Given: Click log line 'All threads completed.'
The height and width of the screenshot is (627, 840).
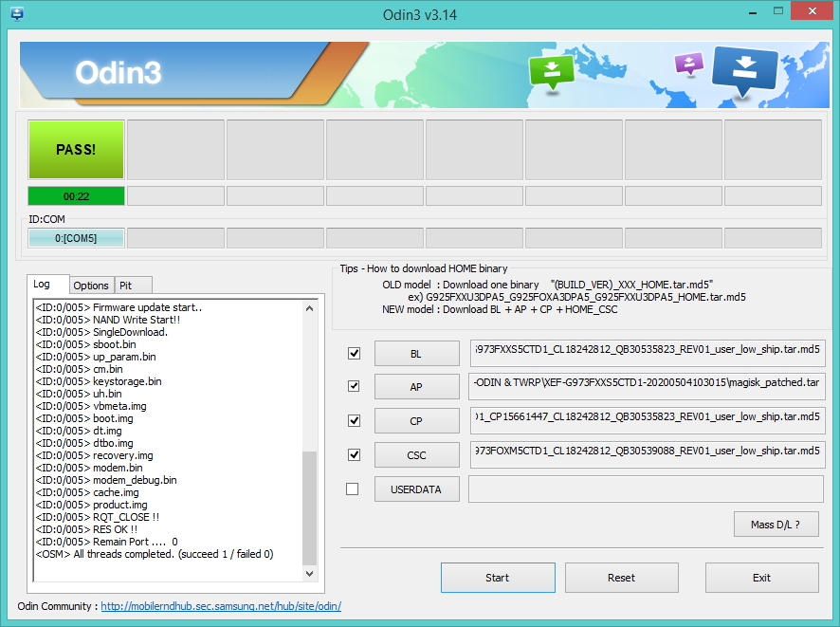Looking at the screenshot, I should pyautogui.click(x=155, y=554).
